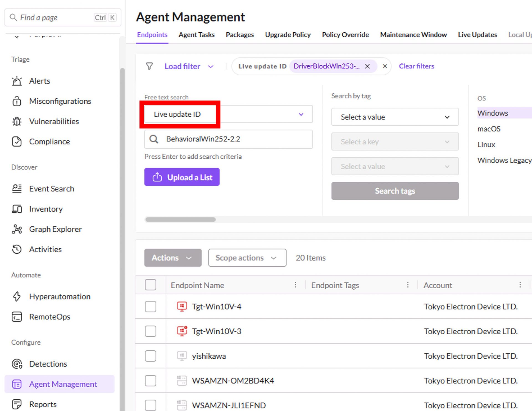The image size is (532, 411).
Task: Open the RemoteOps sidebar icon
Action: click(17, 317)
